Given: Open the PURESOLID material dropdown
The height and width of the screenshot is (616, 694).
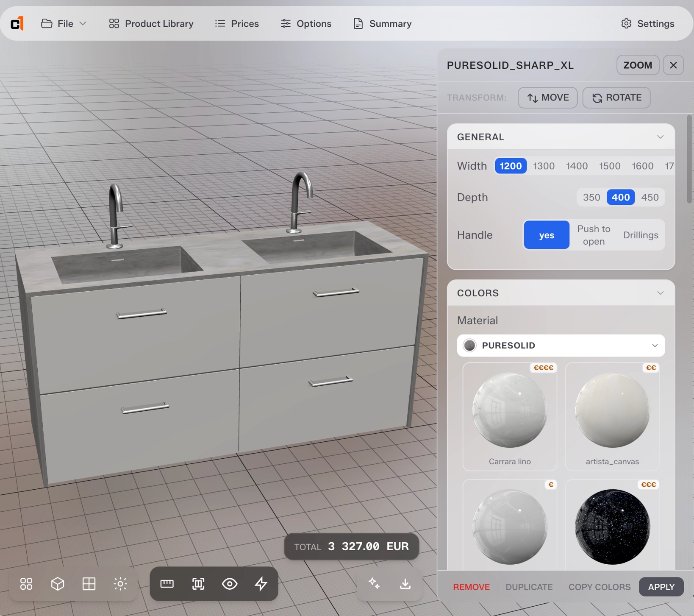Looking at the screenshot, I should [561, 346].
